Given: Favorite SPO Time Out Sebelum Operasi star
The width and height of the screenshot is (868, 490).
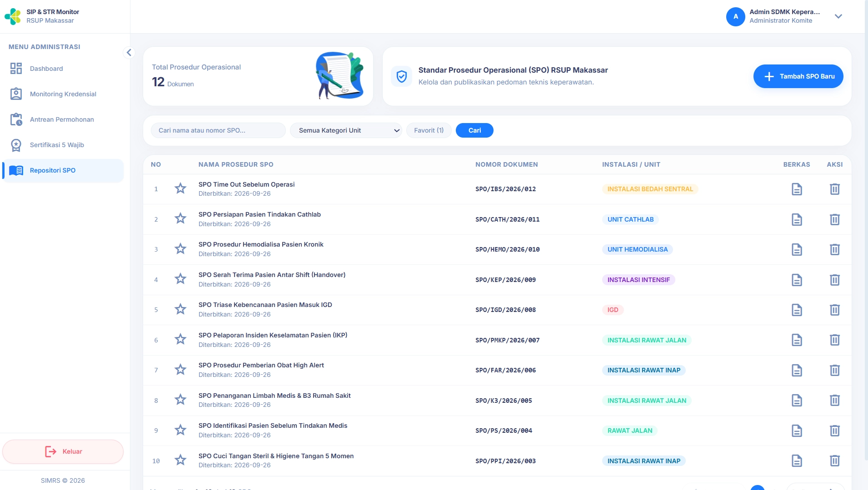Looking at the screenshot, I should click(180, 188).
